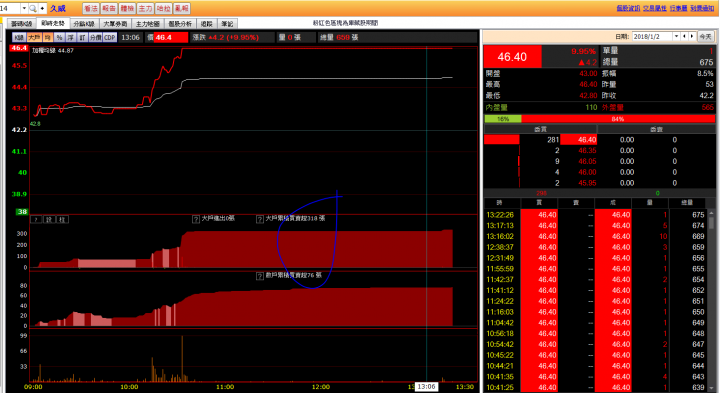Switch to the 分鐘K線 tab
720x393 pixels.
[84, 24]
